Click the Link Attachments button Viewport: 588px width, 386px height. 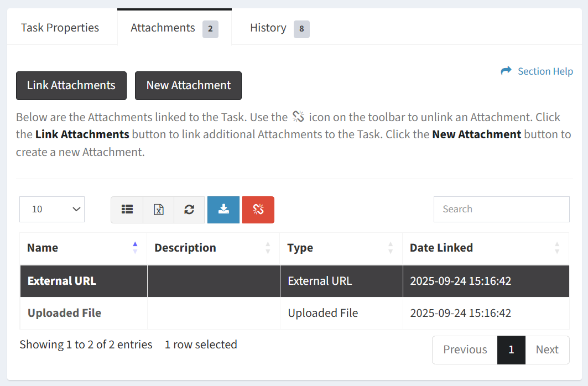tap(71, 86)
